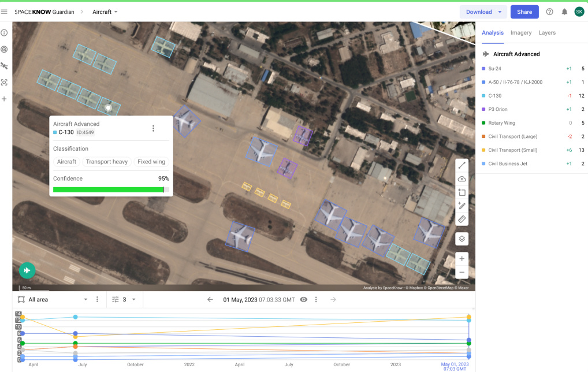The height and width of the screenshot is (372, 588).
Task: Select the crop area tool on map
Action: (462, 192)
